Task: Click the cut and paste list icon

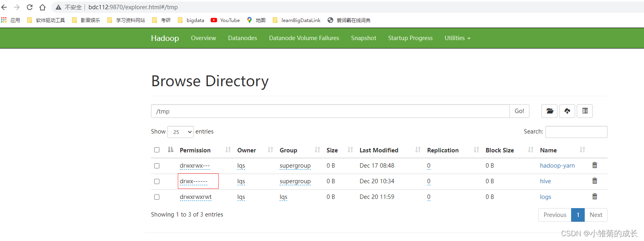Action: pos(585,111)
